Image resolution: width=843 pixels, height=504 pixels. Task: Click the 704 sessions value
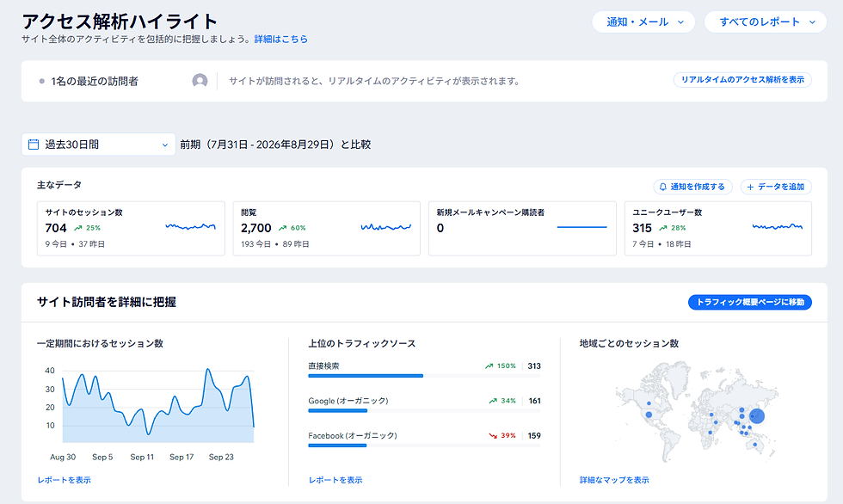tap(56, 228)
